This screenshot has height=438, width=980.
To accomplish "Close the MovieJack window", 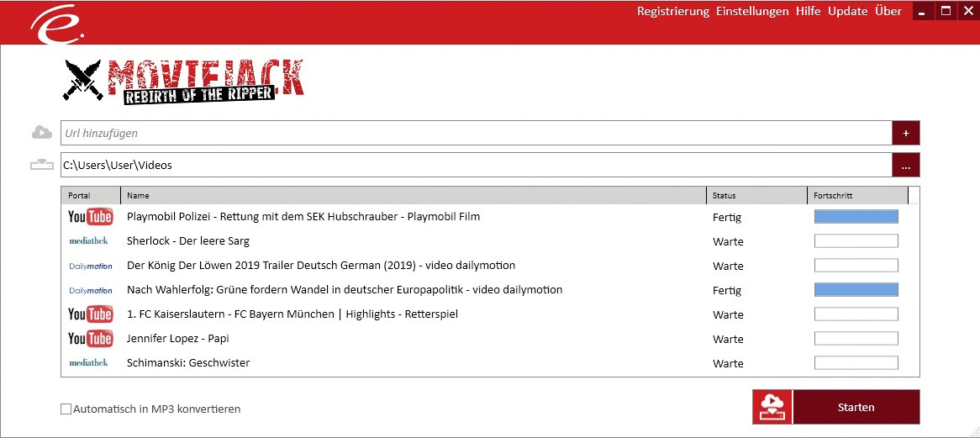I will coord(967,11).
